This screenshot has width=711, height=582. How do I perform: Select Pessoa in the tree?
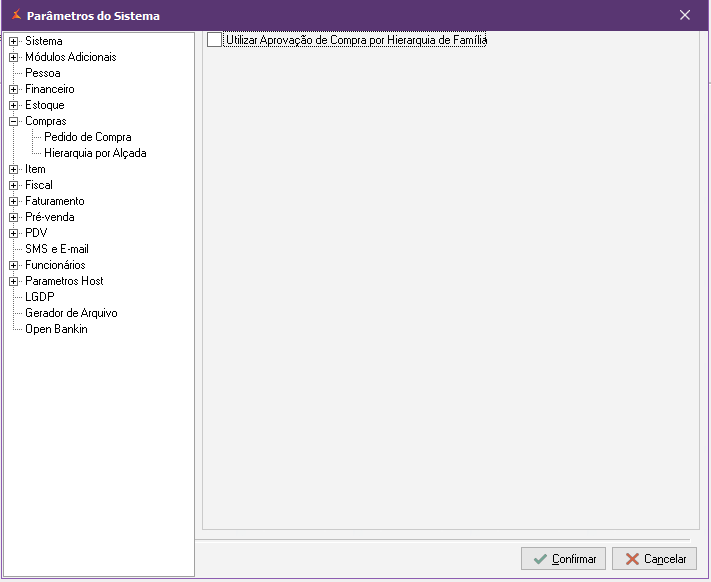tap(43, 73)
